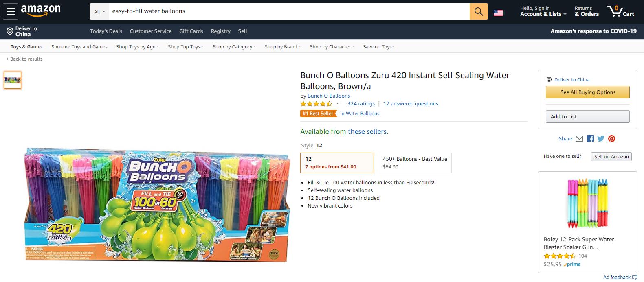Switch to Summer Toys and Games
644x282 pixels.
pos(79,46)
